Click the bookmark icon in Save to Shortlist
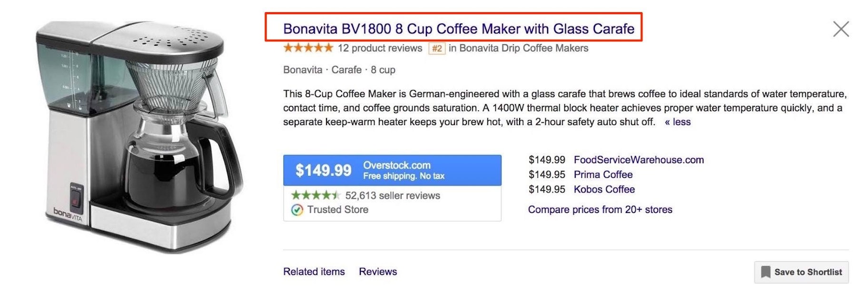The image size is (868, 300). [766, 272]
